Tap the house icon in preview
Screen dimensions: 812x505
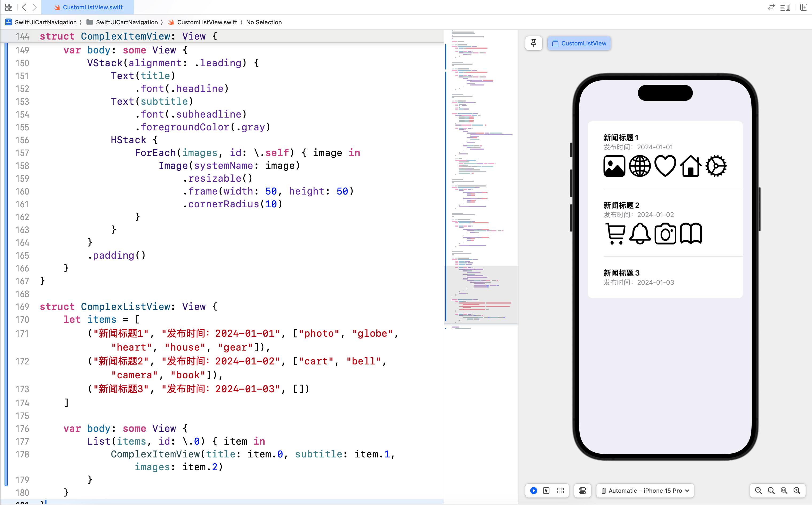pyautogui.click(x=691, y=166)
